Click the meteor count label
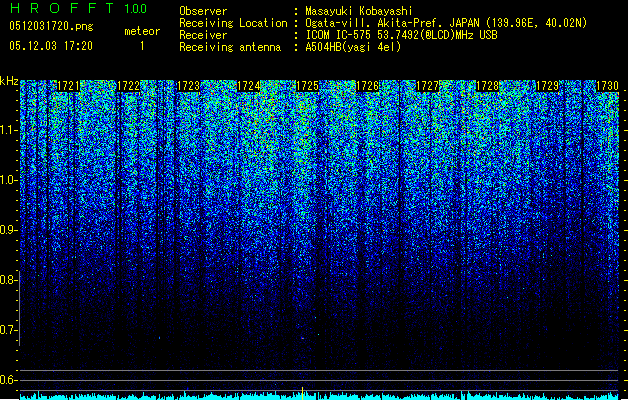 142,31
